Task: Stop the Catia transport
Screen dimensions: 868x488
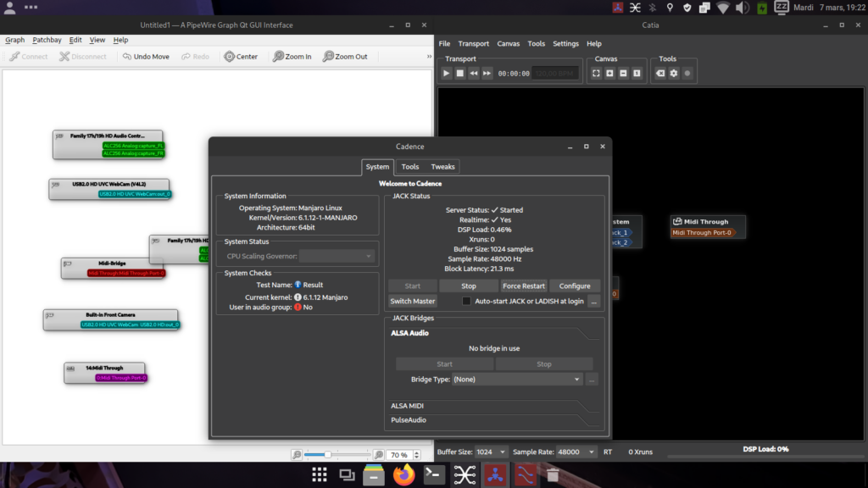Action: click(x=460, y=73)
